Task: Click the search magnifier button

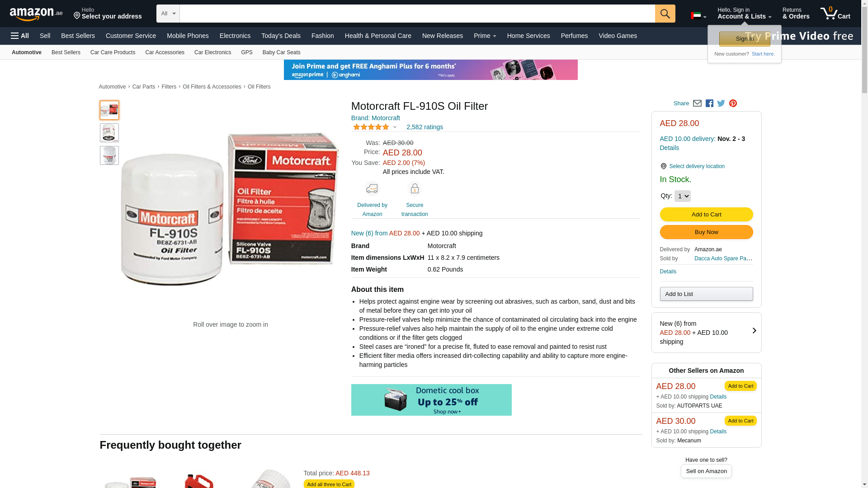Action: click(665, 14)
